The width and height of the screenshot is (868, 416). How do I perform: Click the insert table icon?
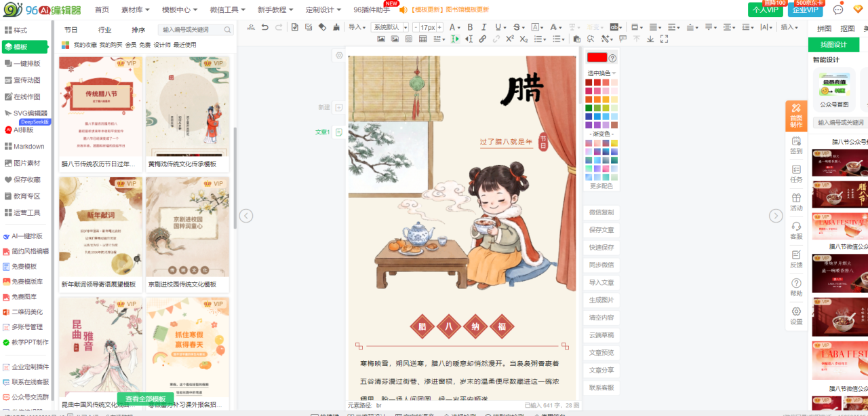(423, 39)
